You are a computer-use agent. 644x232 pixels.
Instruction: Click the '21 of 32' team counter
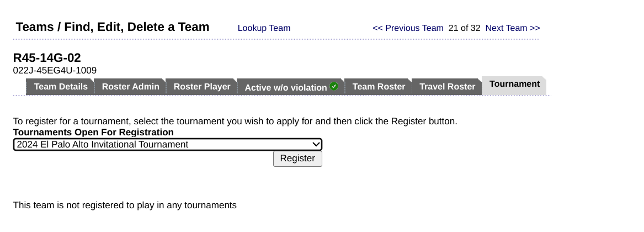464,28
